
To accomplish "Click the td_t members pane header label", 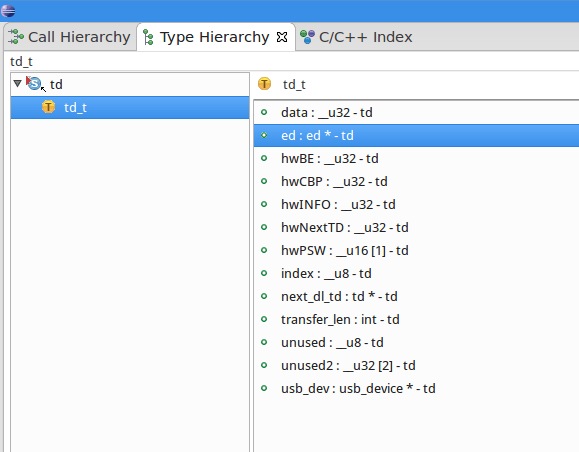I will pyautogui.click(x=294, y=85).
